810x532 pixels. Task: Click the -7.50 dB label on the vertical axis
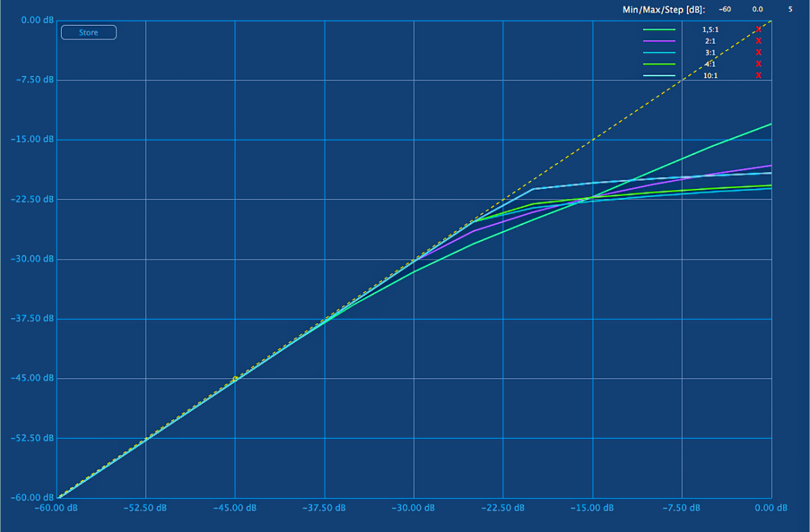[35, 80]
